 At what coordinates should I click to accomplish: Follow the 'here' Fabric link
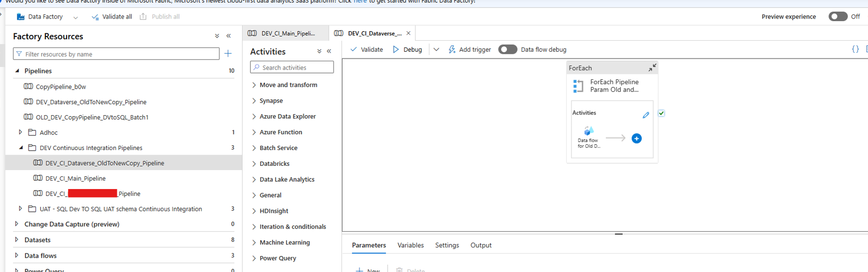[x=360, y=2]
